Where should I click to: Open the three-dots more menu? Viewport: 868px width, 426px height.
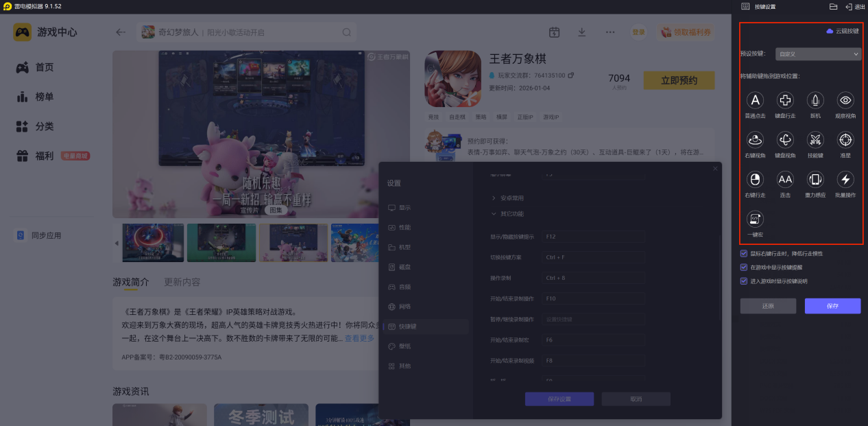[x=610, y=32]
